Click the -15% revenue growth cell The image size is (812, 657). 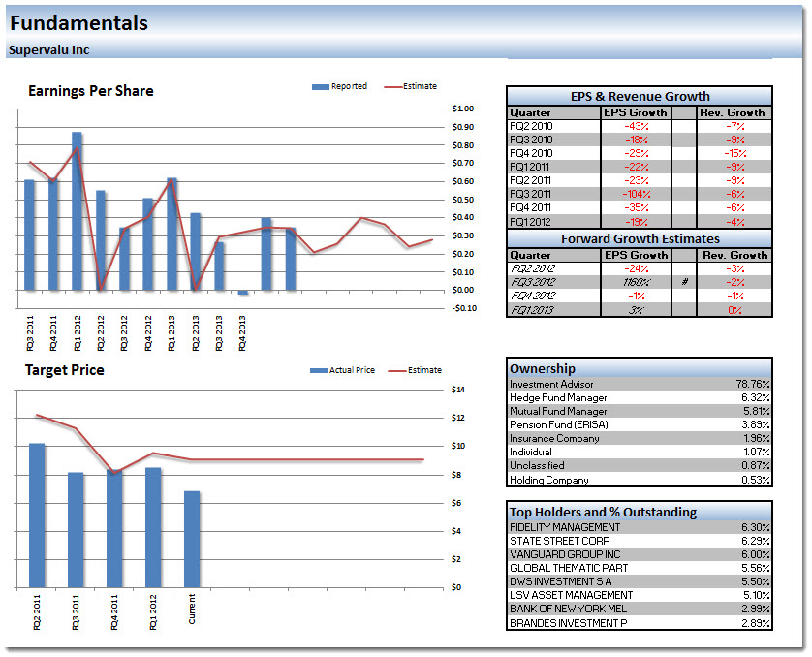pyautogui.click(x=734, y=153)
